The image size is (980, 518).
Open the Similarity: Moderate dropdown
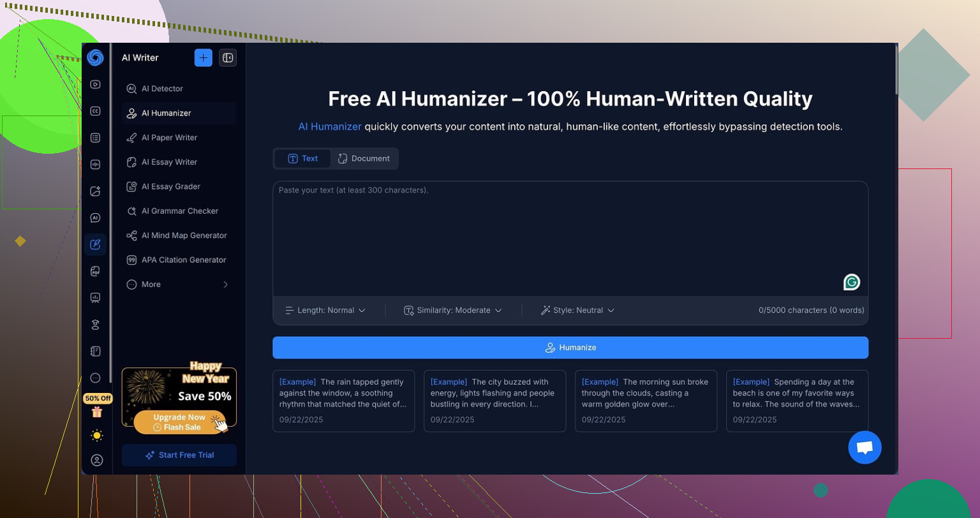click(x=453, y=310)
